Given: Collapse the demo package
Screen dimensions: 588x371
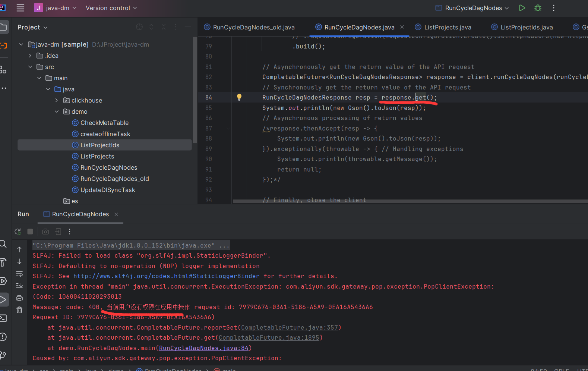Looking at the screenshot, I should point(57,111).
